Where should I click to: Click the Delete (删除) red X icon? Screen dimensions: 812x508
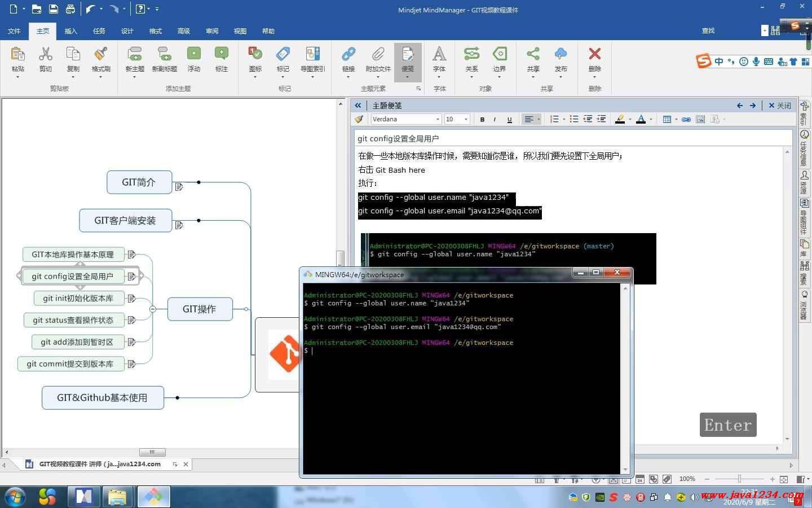pos(594,54)
